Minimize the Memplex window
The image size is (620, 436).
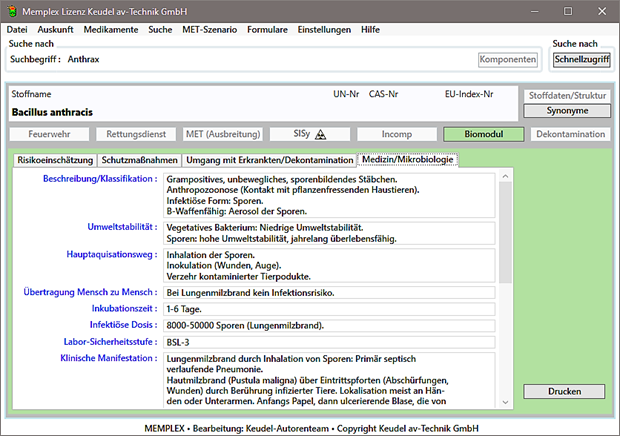pyautogui.click(x=534, y=11)
